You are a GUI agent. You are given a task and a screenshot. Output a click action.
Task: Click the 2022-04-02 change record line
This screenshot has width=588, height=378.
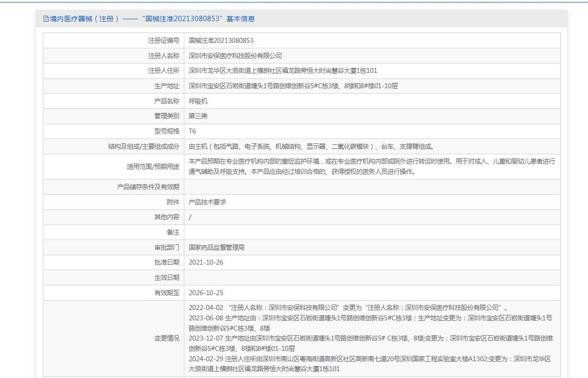(348, 308)
